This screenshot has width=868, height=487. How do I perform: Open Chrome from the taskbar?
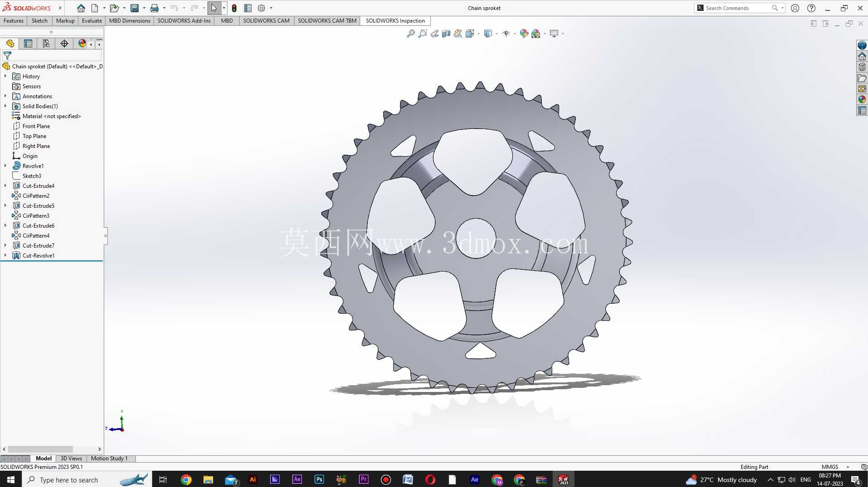(186, 480)
